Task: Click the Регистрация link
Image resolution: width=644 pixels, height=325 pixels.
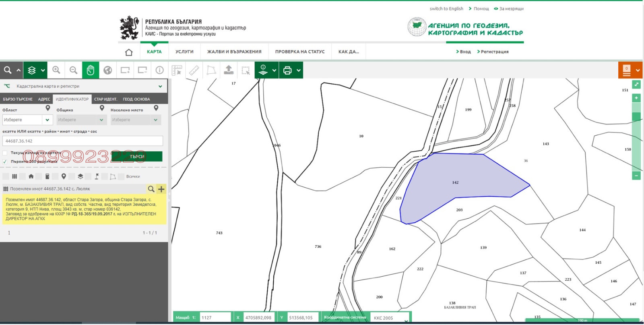Action: [494, 52]
